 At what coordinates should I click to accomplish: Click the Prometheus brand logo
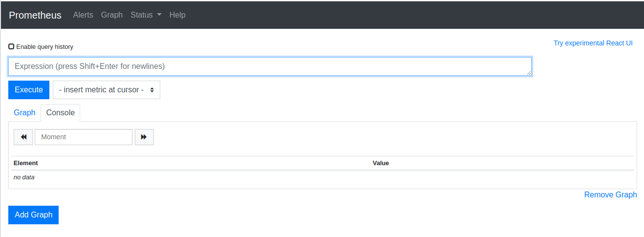pos(35,15)
